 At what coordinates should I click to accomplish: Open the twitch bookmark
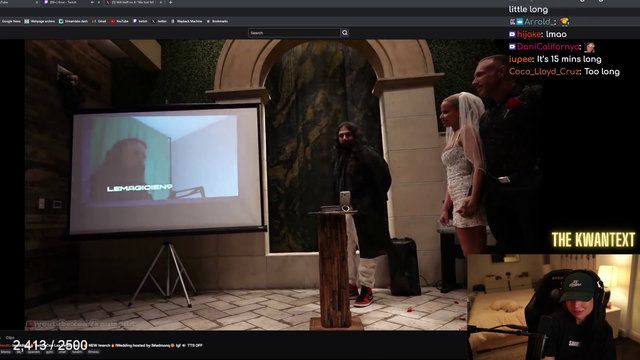[x=140, y=21]
